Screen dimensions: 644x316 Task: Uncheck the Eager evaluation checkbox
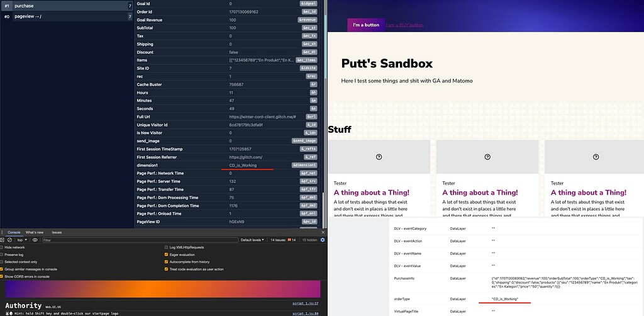[x=166, y=254]
